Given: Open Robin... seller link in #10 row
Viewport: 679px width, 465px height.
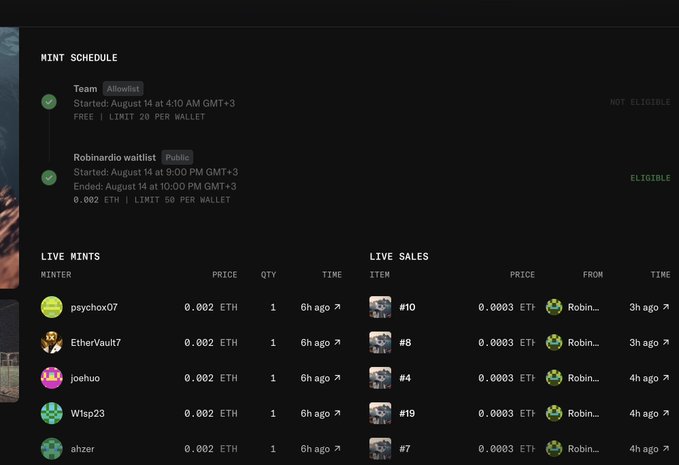Looking at the screenshot, I should click(583, 307).
